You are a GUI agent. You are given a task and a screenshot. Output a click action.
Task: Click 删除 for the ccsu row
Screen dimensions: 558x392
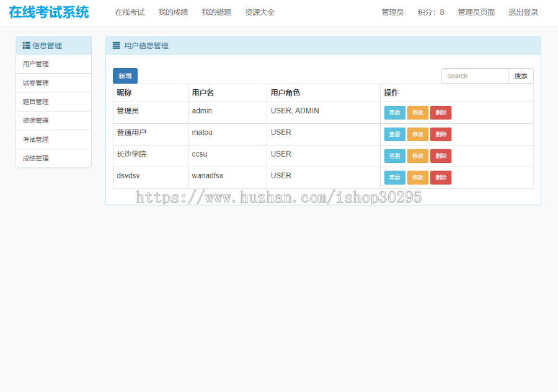(x=441, y=156)
